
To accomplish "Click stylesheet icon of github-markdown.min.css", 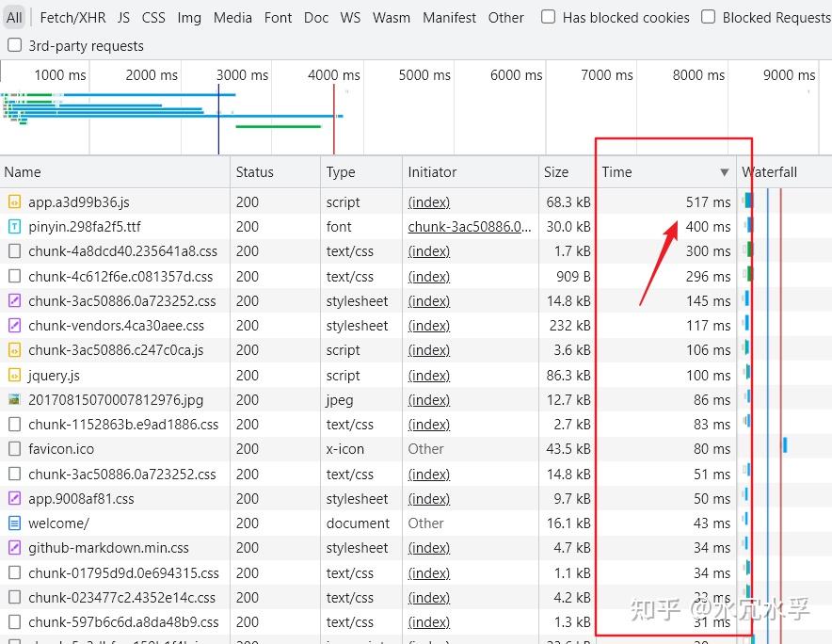I will click(15, 547).
